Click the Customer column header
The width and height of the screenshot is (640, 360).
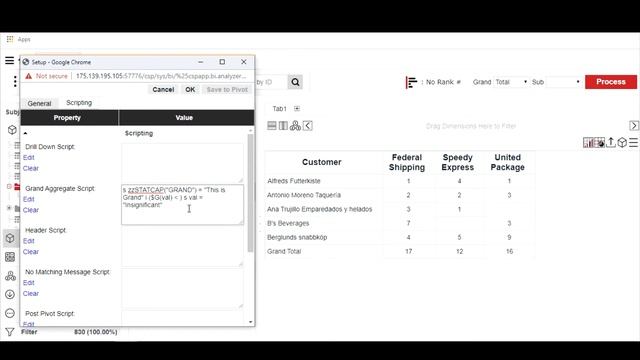(x=321, y=162)
